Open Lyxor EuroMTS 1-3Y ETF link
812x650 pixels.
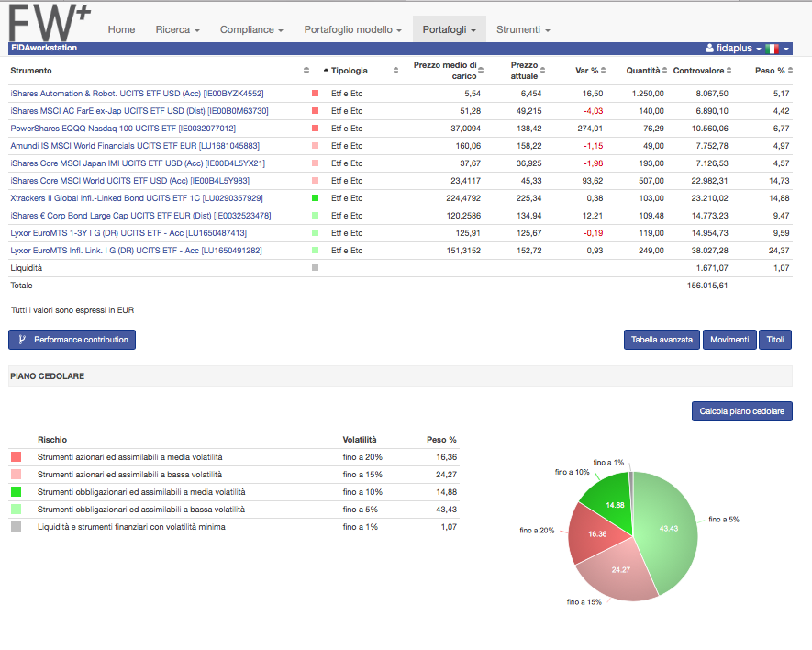pos(128,233)
